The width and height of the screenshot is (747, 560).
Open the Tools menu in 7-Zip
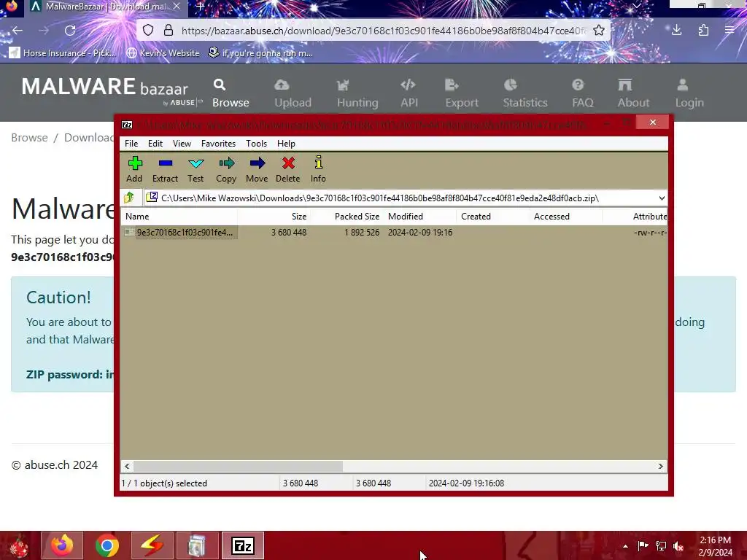tap(256, 144)
